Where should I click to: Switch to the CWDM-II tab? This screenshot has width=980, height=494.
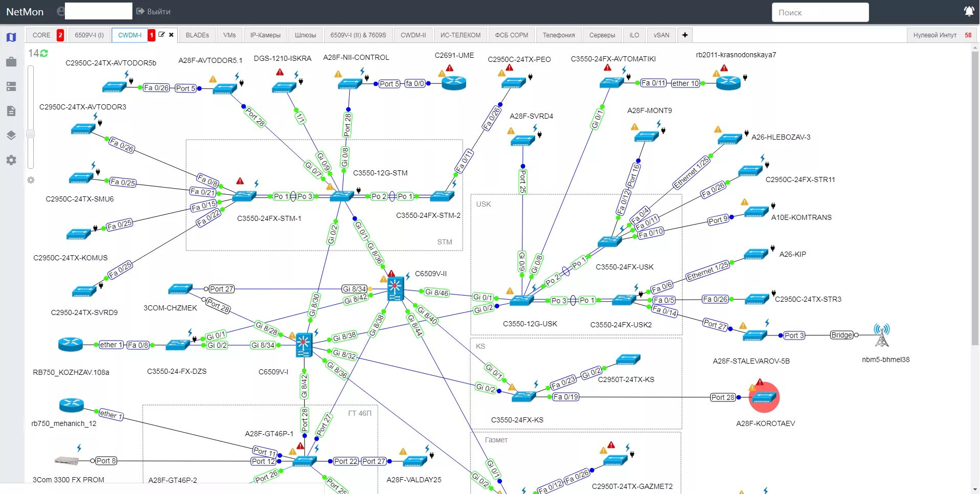(413, 35)
